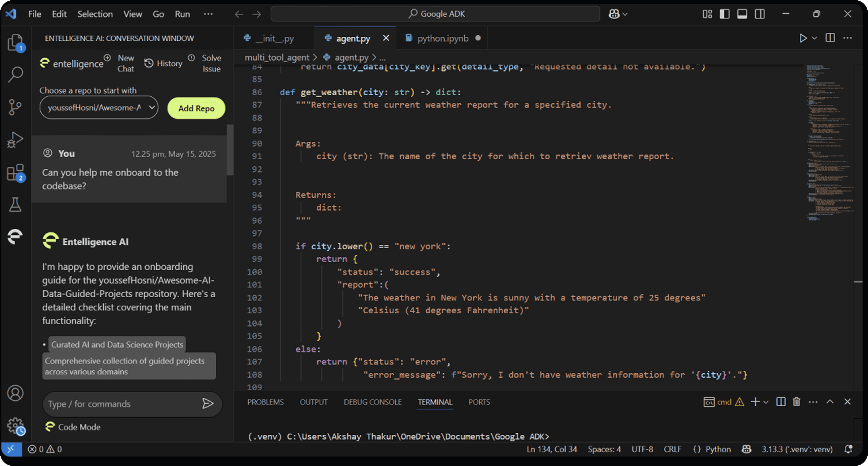Open new terminal profile dropdown

[766, 402]
